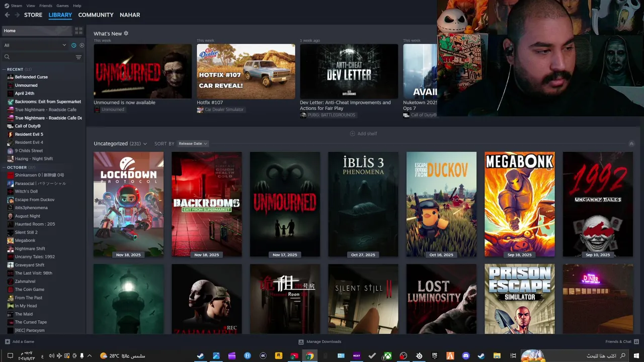Viewport: 644px width, 362px height.
Task: Switch to the STORE tab
Action: (33, 15)
